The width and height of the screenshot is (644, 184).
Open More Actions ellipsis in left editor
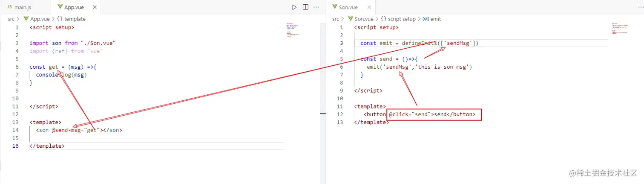[316, 7]
